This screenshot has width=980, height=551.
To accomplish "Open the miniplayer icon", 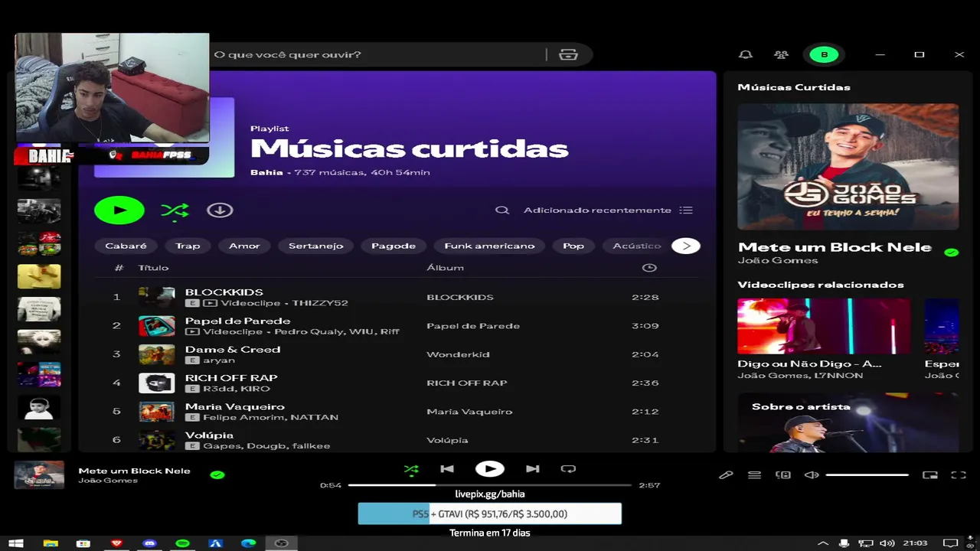I will click(930, 475).
